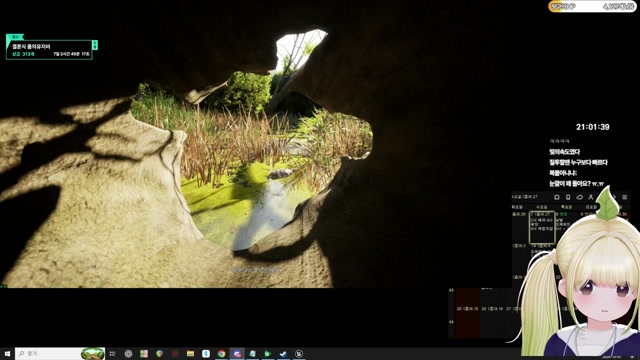
Task: Click the calendar widget's cloud icon
Action: [x=579, y=197]
